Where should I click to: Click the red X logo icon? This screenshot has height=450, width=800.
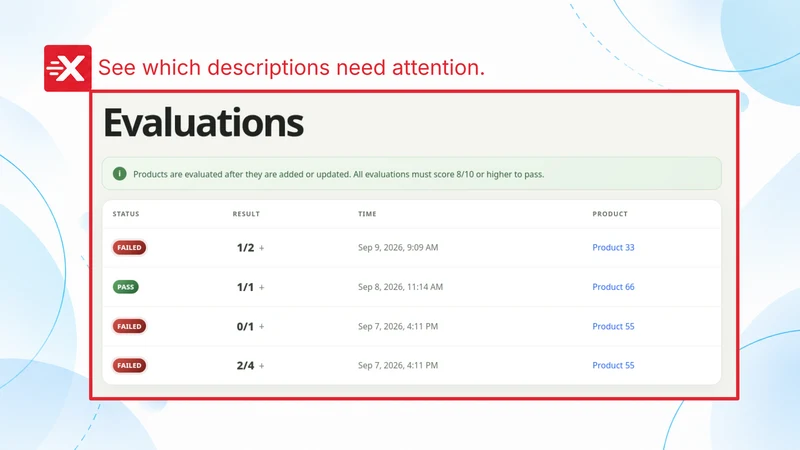(68, 68)
